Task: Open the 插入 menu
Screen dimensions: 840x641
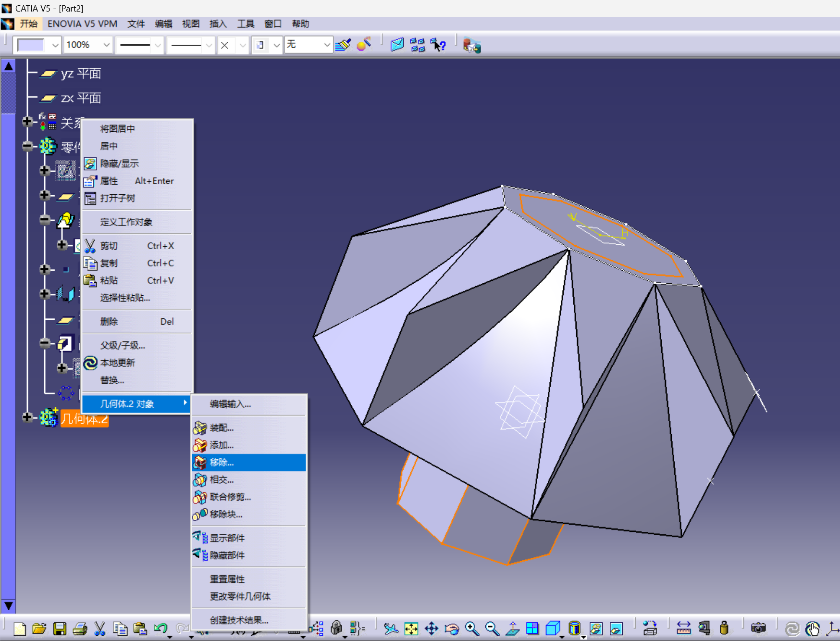Action: tap(218, 24)
